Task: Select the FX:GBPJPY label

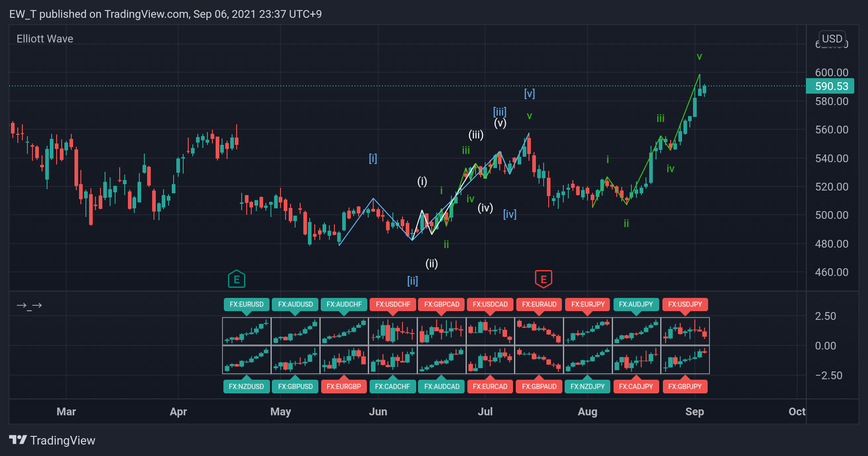Action: (x=685, y=387)
